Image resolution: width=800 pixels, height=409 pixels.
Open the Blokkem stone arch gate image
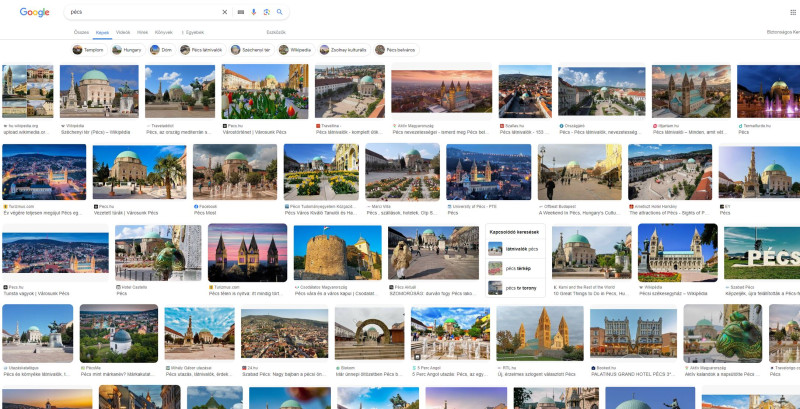[x=369, y=333]
